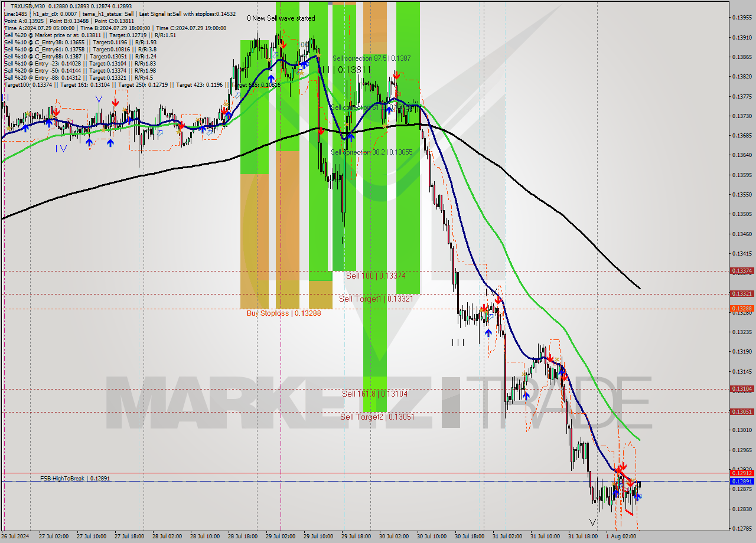
Task: Click the 'Sell 161.8 | 0.13104' label
Action: point(374,394)
